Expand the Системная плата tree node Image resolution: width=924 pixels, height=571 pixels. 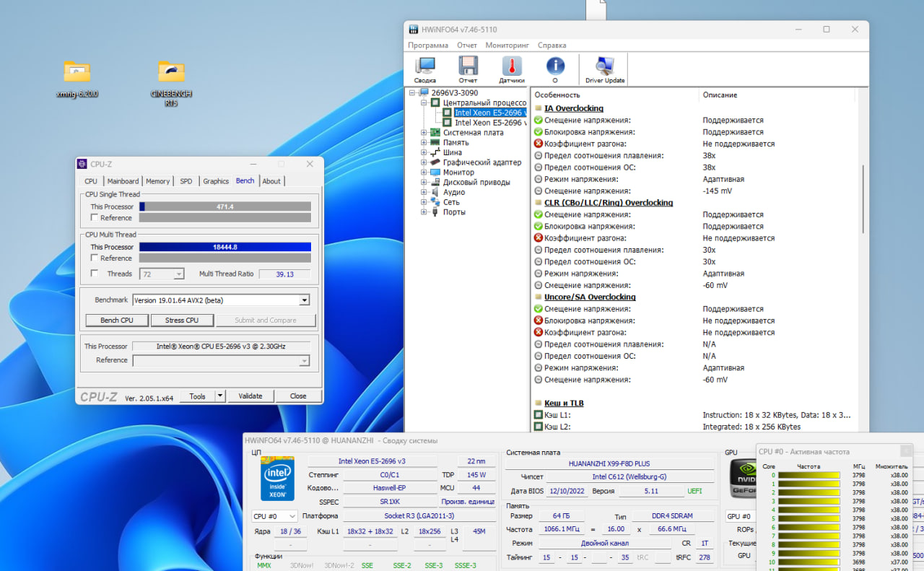point(424,133)
